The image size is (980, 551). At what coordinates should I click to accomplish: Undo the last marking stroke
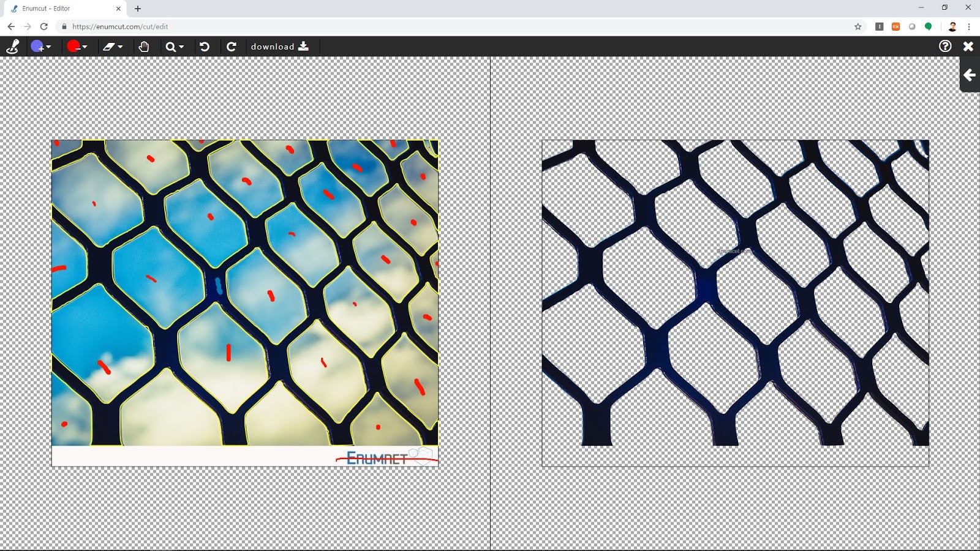pos(205,46)
